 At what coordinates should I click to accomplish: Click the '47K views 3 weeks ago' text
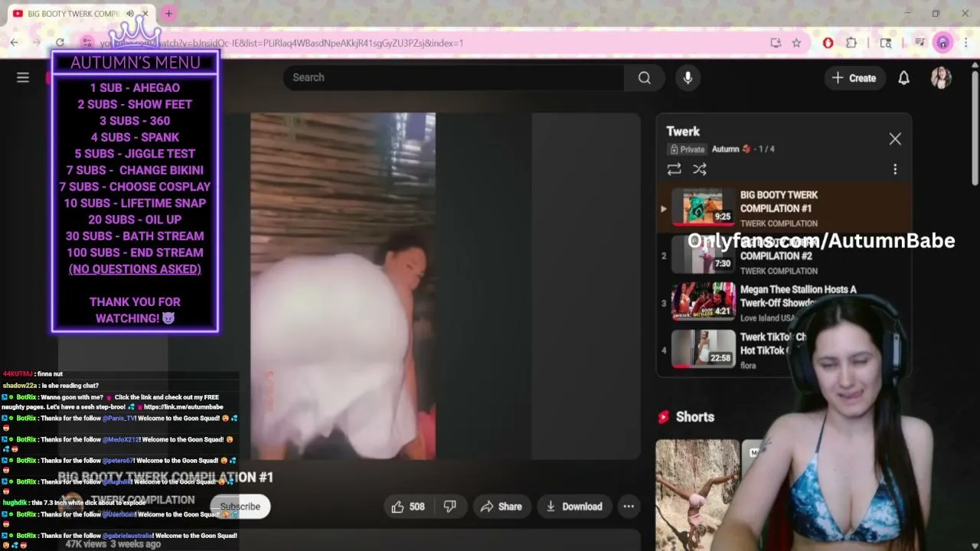(x=113, y=544)
